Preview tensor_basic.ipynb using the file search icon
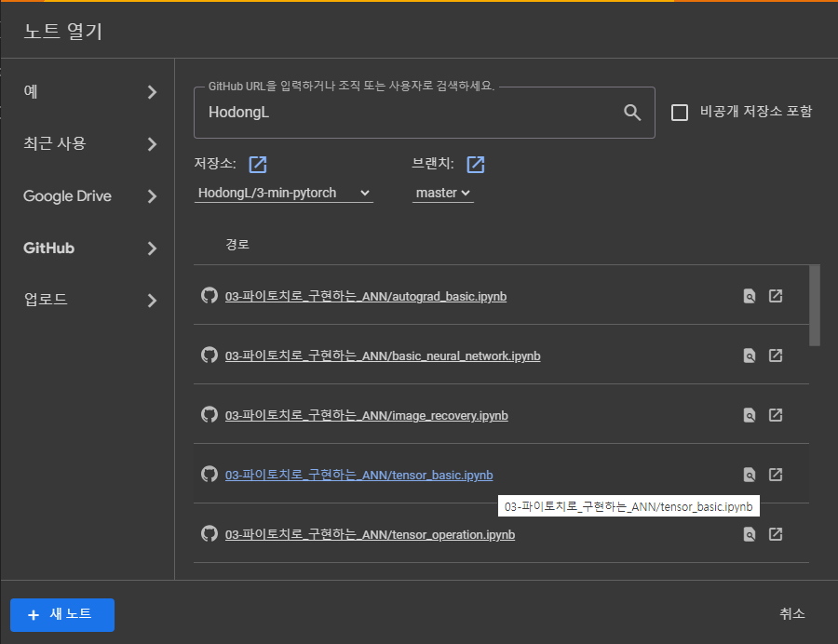The height and width of the screenshot is (644, 838). click(750, 475)
